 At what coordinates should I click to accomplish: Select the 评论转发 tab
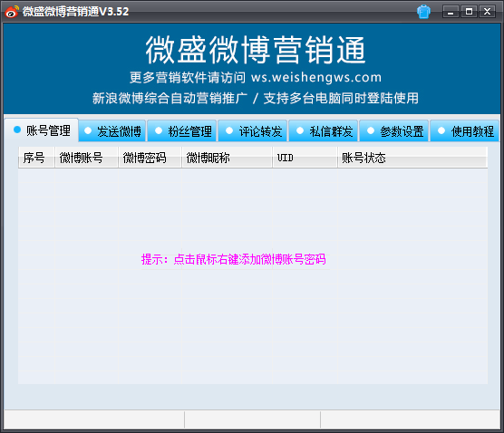pos(254,131)
